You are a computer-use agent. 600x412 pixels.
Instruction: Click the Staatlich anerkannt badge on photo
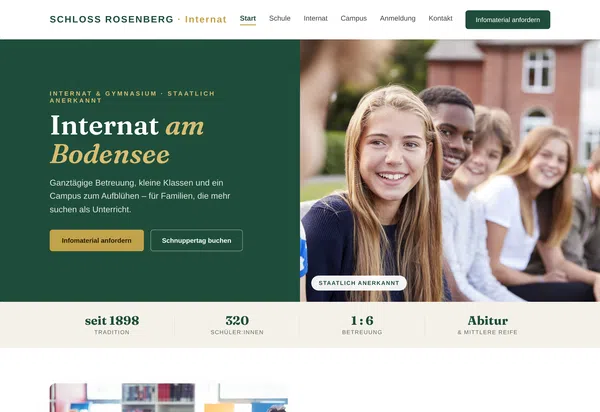(359, 283)
